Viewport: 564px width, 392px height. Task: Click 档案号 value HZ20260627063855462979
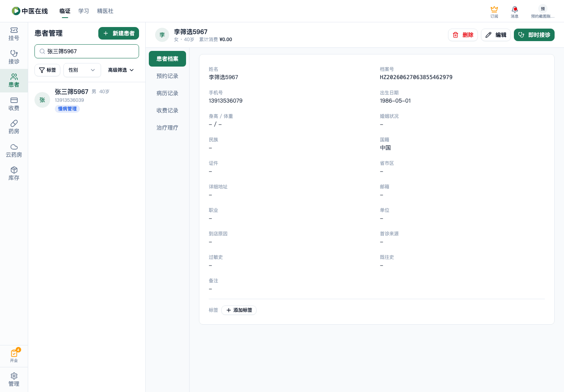click(x=416, y=77)
